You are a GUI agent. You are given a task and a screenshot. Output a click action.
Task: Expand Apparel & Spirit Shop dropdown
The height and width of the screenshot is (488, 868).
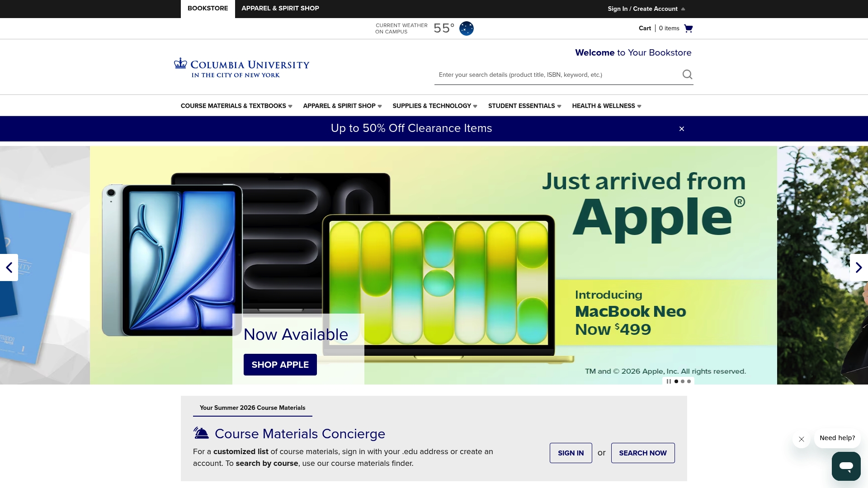342,106
